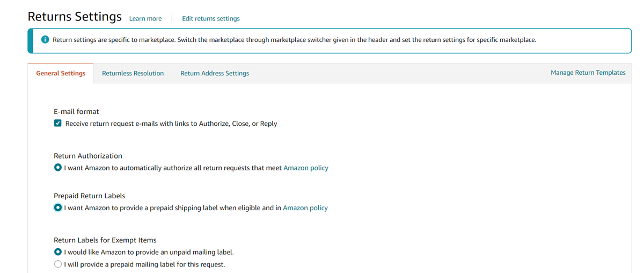Image resolution: width=644 pixels, height=273 pixels.
Task: Go to the Return Address Settings tab
Action: [x=215, y=74]
